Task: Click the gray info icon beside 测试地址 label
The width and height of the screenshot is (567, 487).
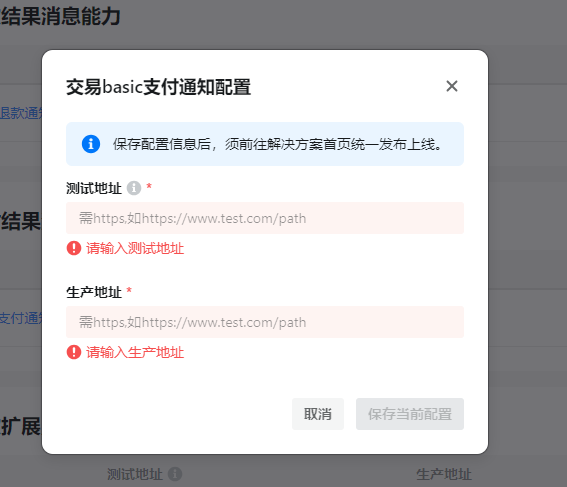Action: 134,188
